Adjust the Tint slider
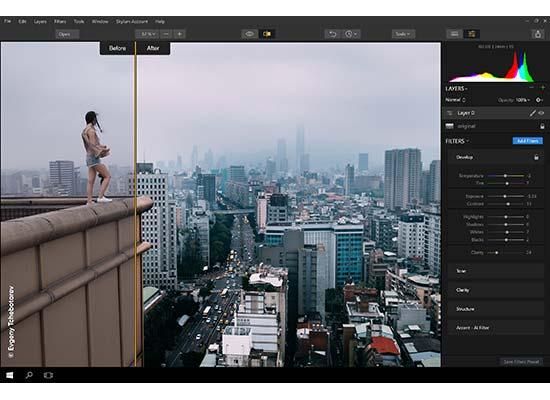The image size is (550, 400). coord(505,184)
